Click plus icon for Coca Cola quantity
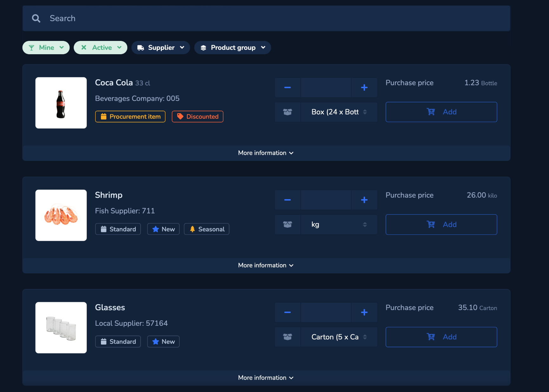This screenshot has height=392, width=549. tap(364, 88)
